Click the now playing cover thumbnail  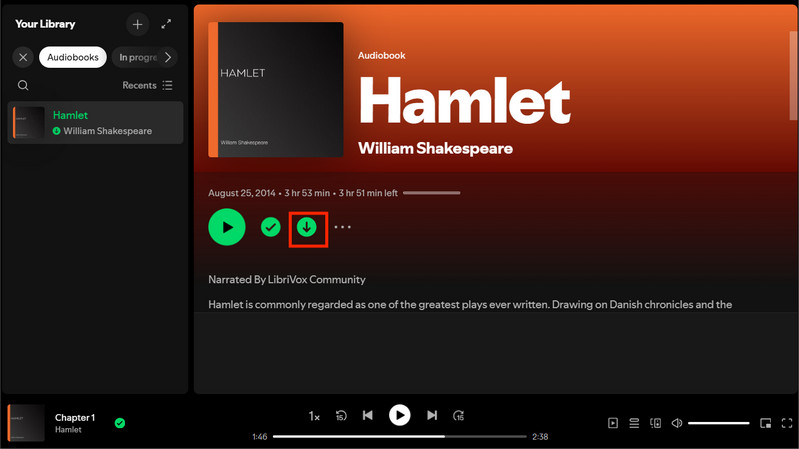[26, 423]
